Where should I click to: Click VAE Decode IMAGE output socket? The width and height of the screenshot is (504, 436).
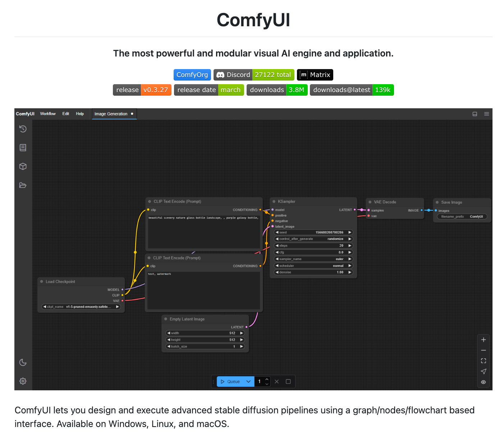(422, 210)
